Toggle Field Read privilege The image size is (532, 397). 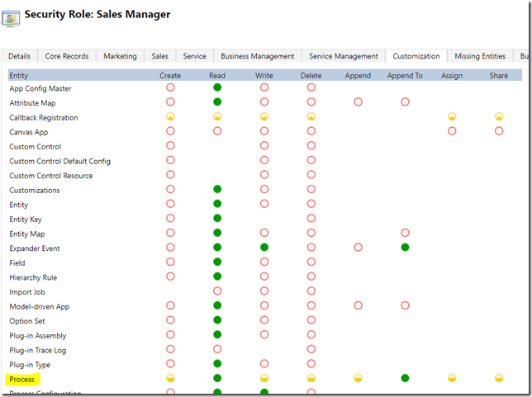click(217, 262)
